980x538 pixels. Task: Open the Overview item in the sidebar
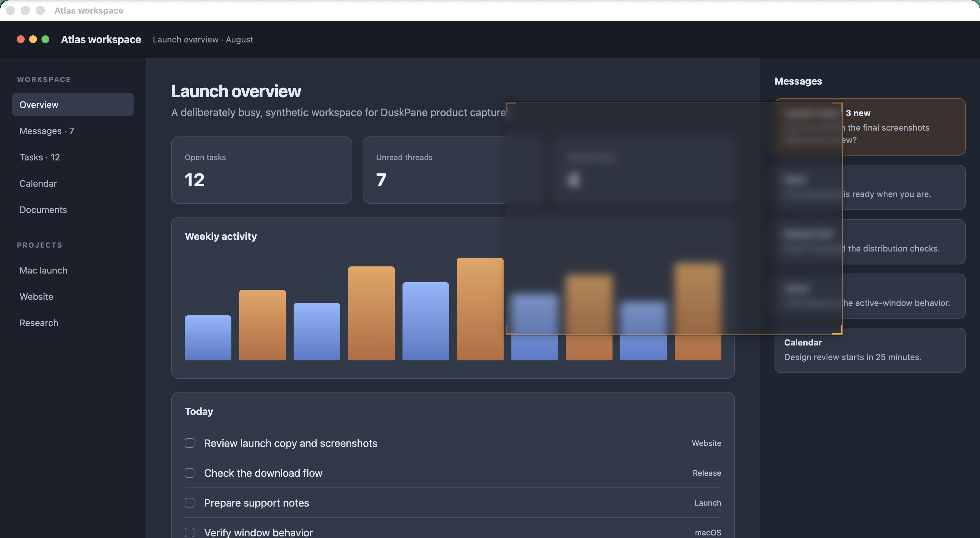click(73, 105)
